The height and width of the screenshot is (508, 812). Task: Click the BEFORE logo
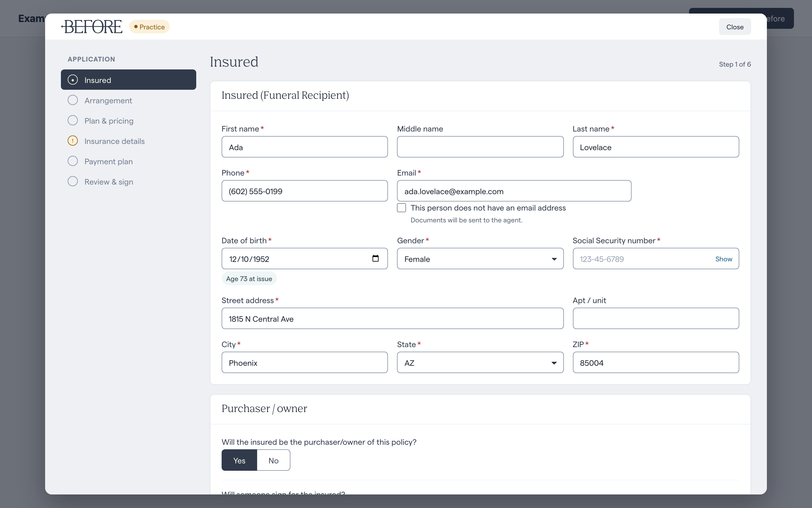[92, 27]
